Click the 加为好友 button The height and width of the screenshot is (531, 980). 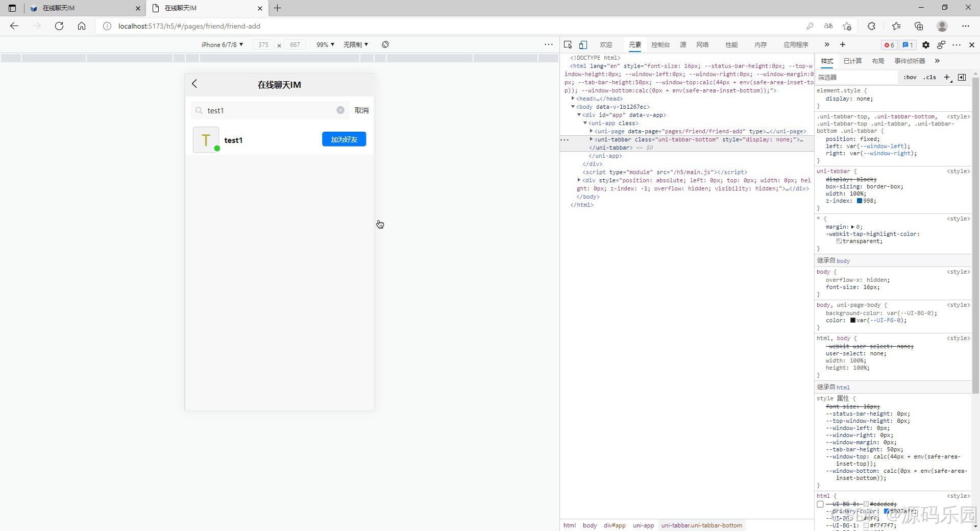click(344, 139)
